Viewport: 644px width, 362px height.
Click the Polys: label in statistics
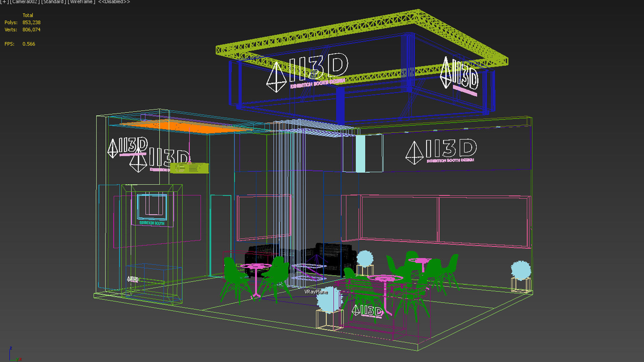coord(11,22)
